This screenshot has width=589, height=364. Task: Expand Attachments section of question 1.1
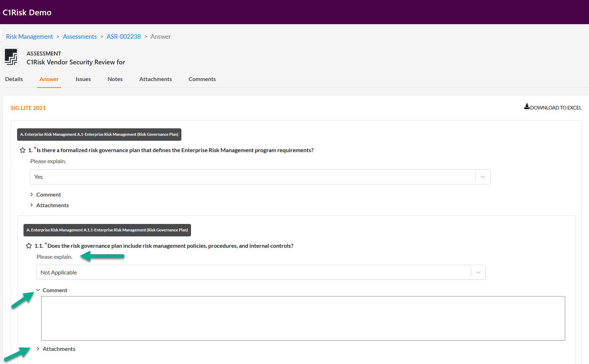[56, 349]
